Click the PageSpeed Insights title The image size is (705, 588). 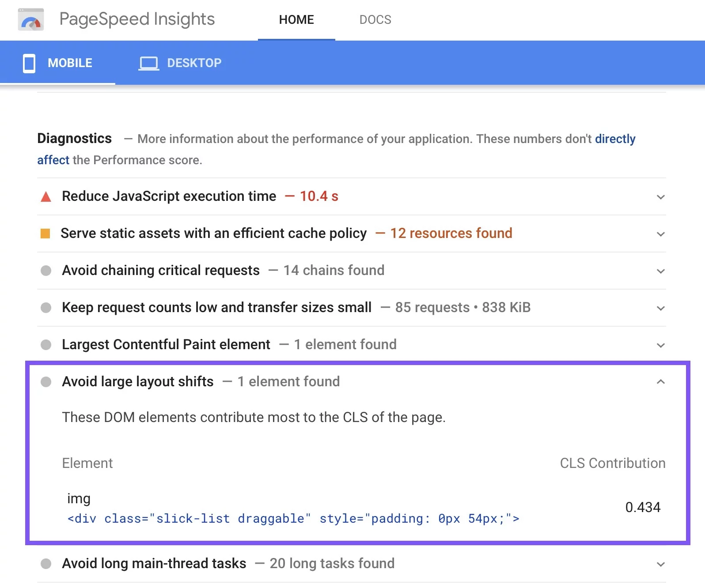click(137, 19)
